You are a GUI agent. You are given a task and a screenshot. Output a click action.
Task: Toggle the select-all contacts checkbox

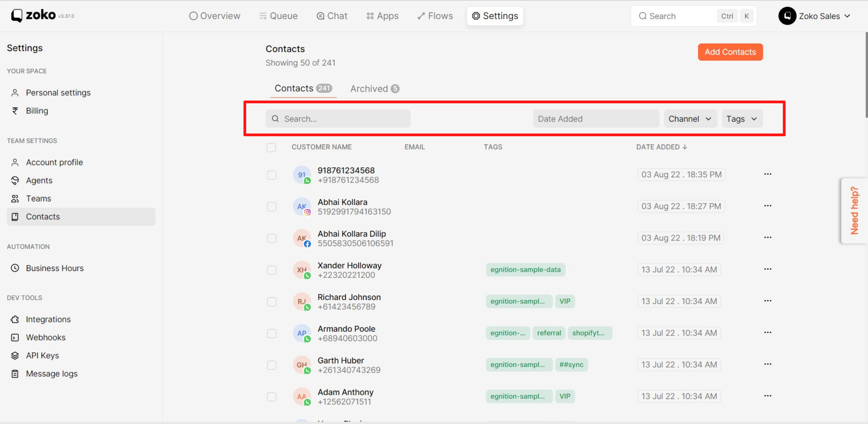click(271, 148)
